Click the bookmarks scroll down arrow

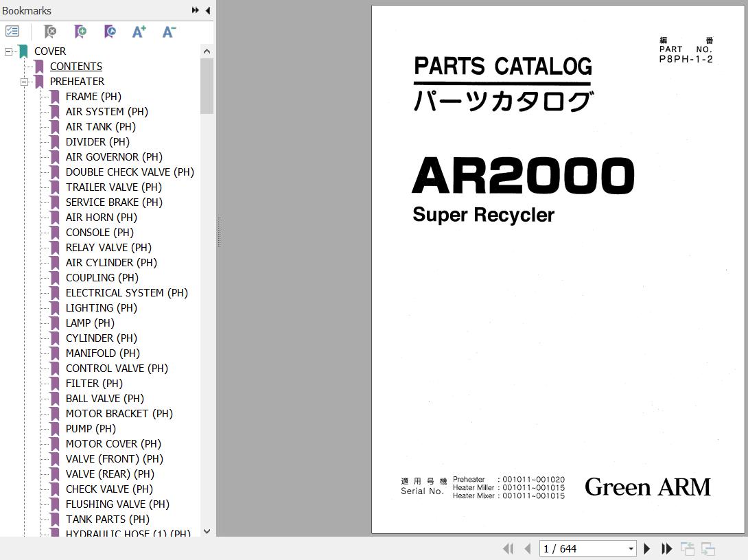[207, 531]
